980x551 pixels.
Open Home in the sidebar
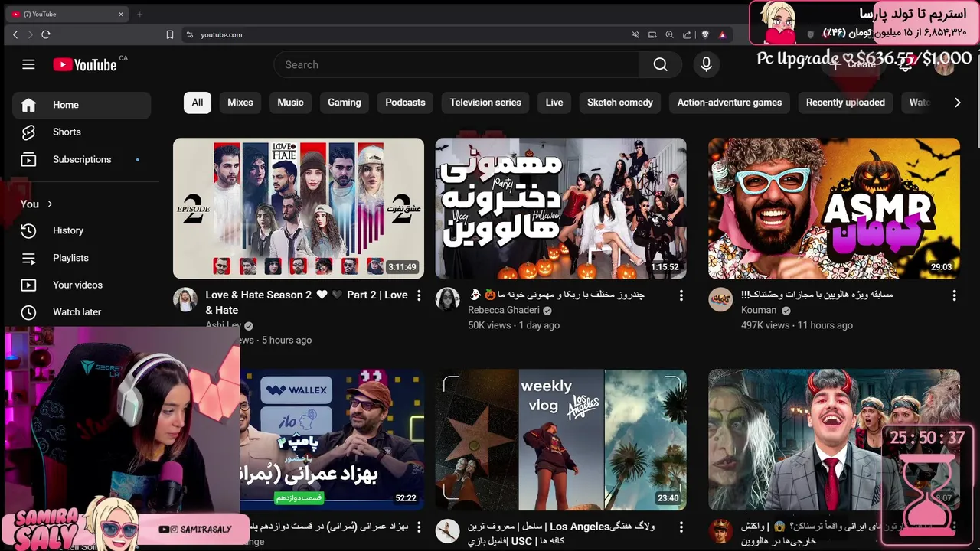pyautogui.click(x=81, y=105)
